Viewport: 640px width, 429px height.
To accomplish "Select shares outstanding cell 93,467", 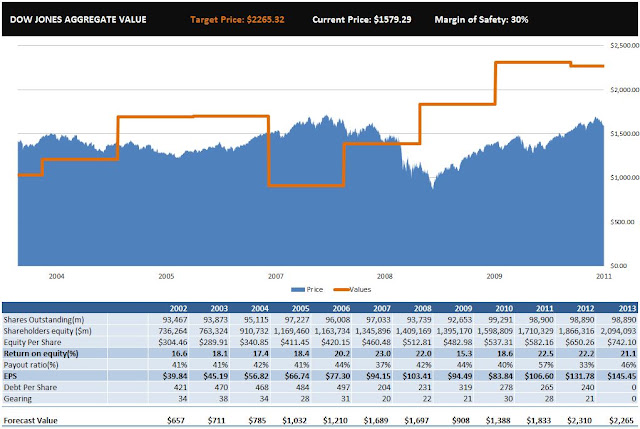I will [175, 320].
